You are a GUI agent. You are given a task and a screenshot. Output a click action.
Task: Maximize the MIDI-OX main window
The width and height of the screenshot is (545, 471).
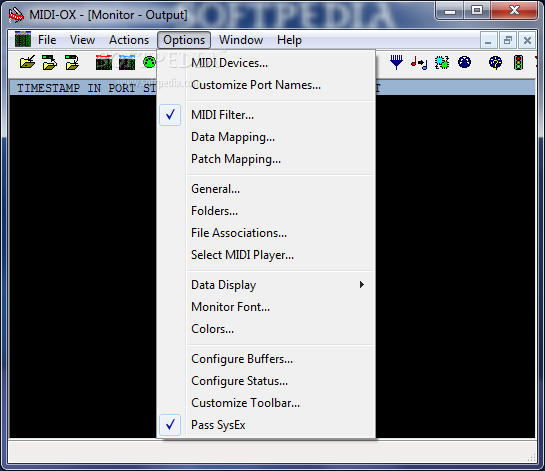(x=477, y=10)
